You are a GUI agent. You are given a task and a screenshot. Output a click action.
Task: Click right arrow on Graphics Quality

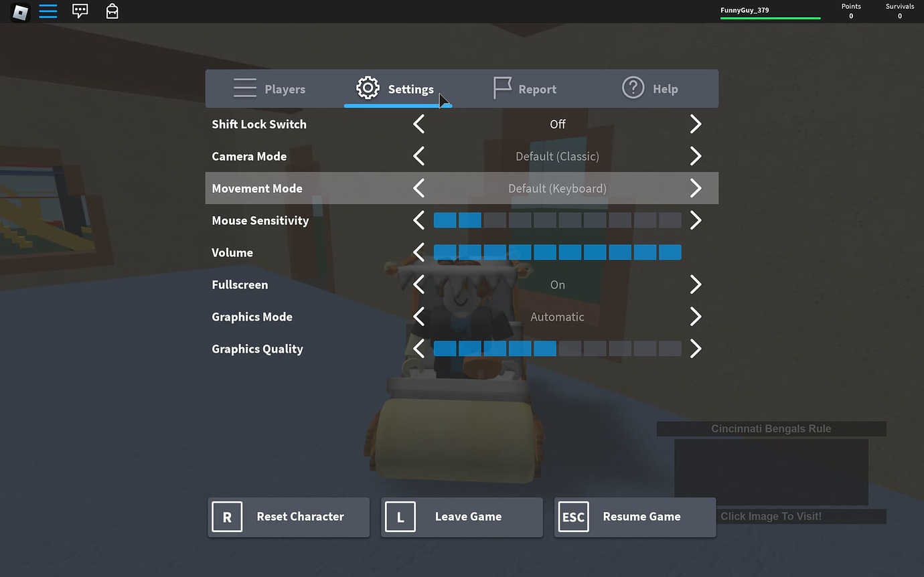point(695,349)
